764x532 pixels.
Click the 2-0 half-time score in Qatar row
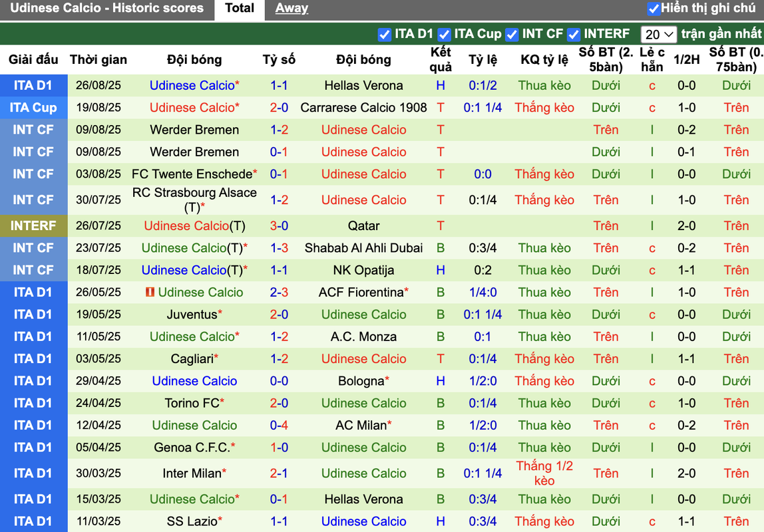coord(687,226)
